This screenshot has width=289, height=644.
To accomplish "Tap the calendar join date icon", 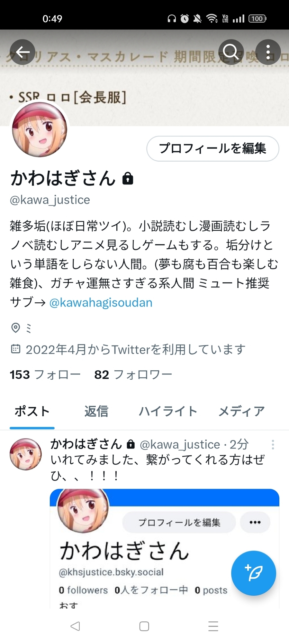I will click(15, 349).
